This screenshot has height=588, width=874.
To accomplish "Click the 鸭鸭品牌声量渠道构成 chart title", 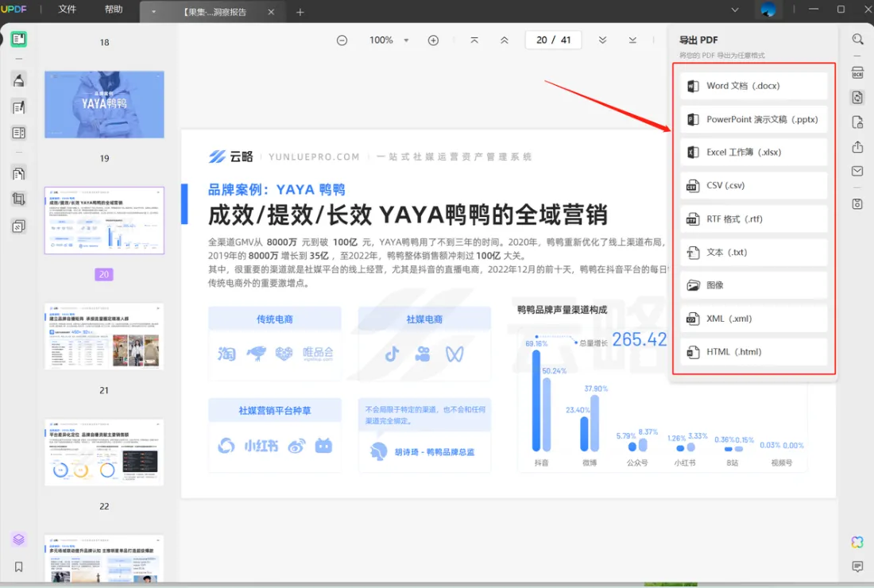I will click(562, 310).
